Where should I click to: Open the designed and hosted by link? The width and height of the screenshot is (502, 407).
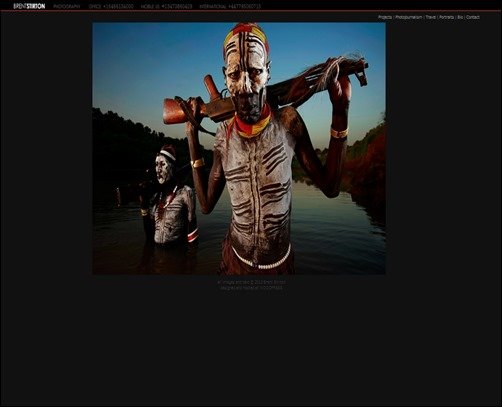252,287
